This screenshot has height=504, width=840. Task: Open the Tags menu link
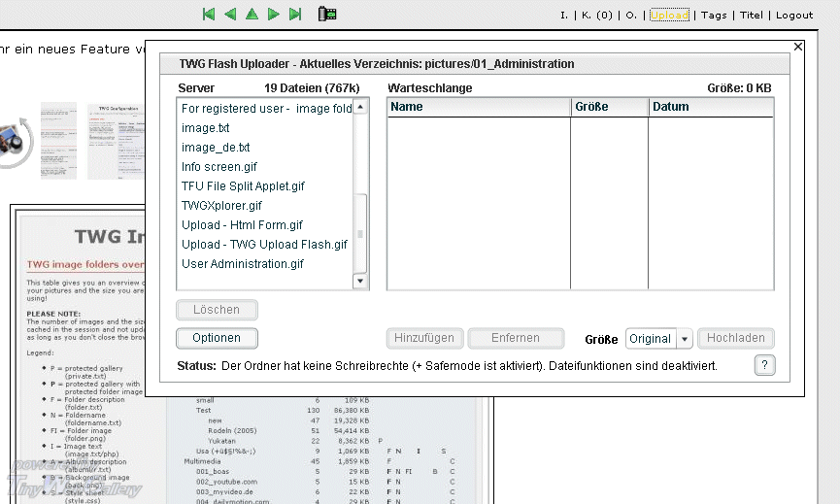click(x=714, y=16)
